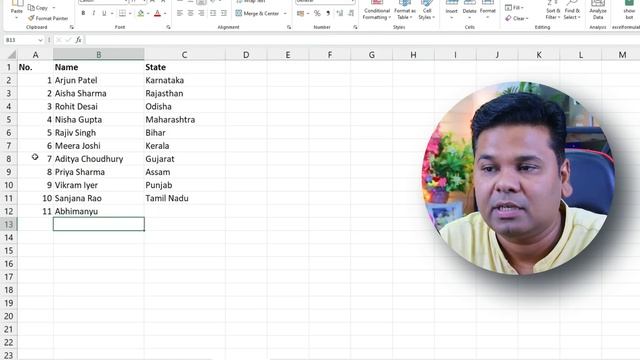Viewport: 640px width, 360px height.
Task: Decrease indent
Action: tap(213, 13)
